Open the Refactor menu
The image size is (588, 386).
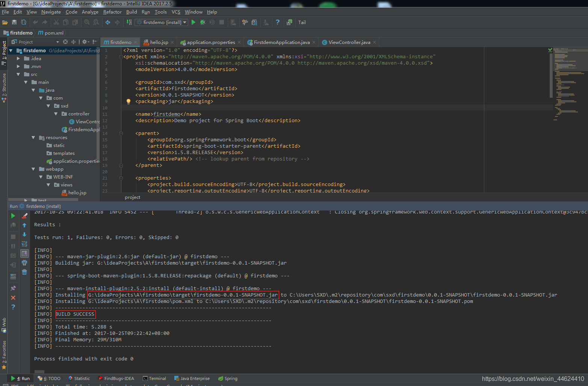(112, 12)
